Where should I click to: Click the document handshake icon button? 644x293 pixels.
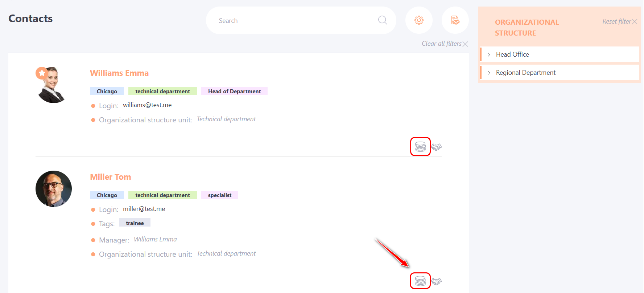point(455,20)
